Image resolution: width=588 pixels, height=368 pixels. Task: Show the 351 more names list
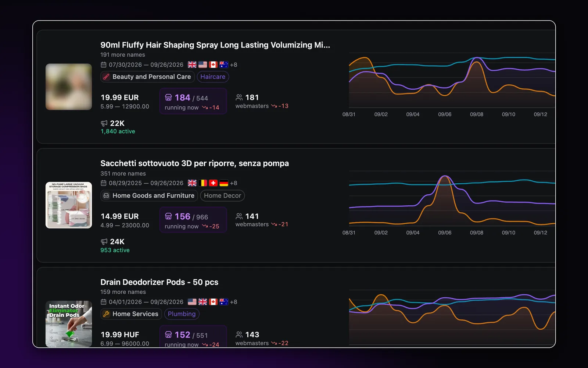(x=123, y=173)
